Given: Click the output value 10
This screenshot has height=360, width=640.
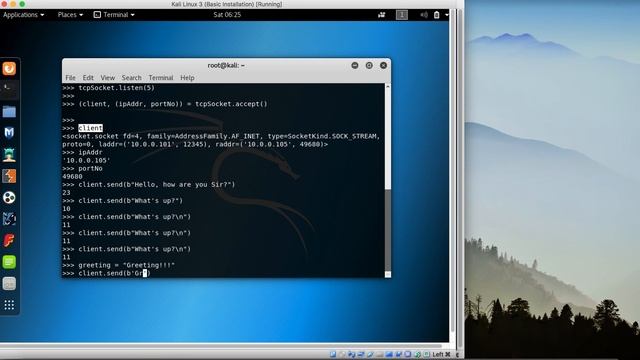Looking at the screenshot, I should [x=67, y=209].
